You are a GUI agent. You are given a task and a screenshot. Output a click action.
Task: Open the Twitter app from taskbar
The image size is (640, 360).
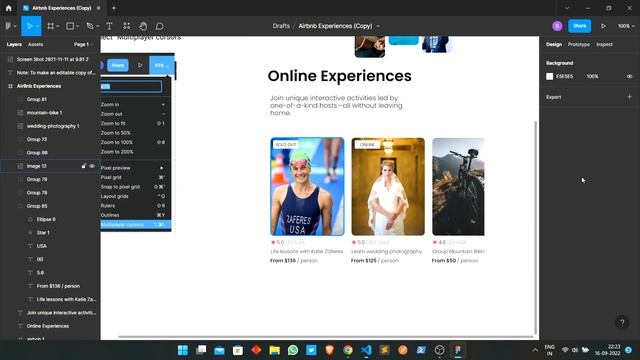click(311, 350)
